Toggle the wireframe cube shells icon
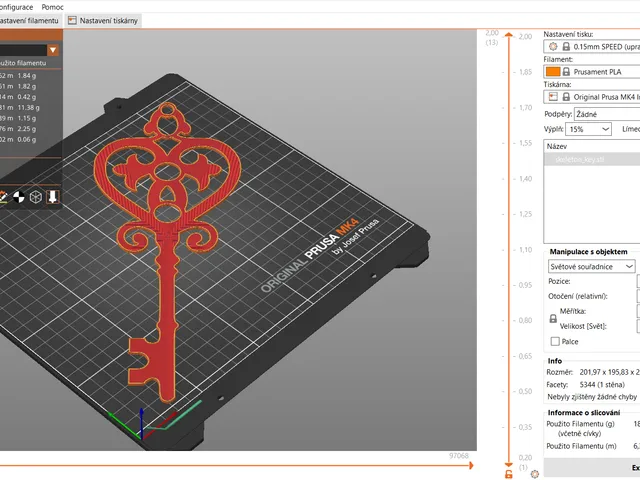The width and height of the screenshot is (640, 480). point(36,197)
